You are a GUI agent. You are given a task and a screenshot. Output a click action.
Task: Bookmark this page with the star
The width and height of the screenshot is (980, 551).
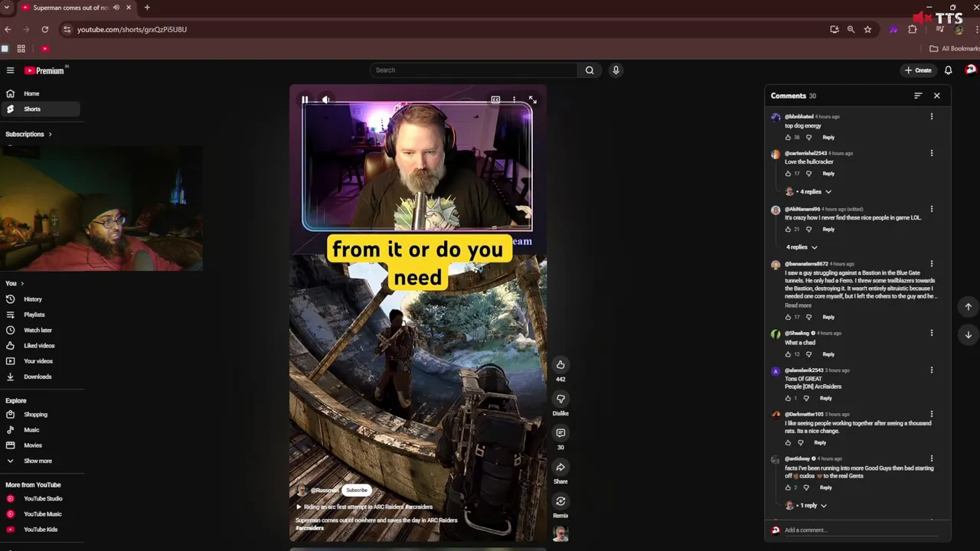click(x=867, y=29)
